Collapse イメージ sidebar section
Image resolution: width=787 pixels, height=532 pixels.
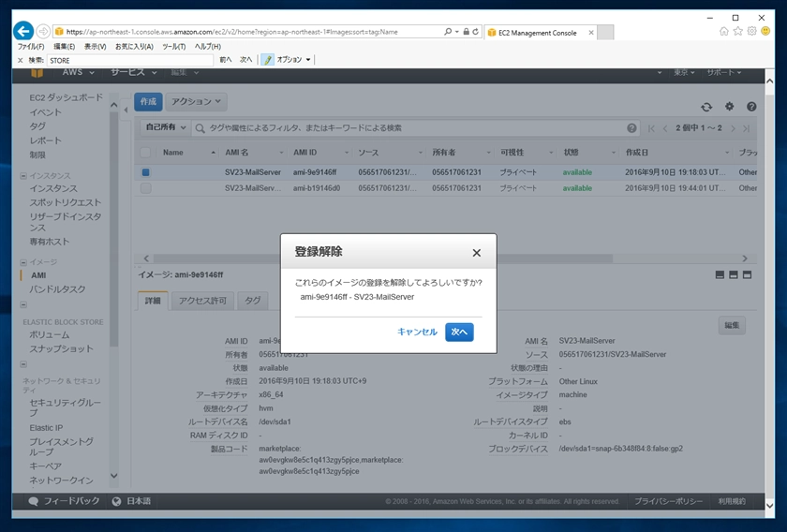click(23, 262)
